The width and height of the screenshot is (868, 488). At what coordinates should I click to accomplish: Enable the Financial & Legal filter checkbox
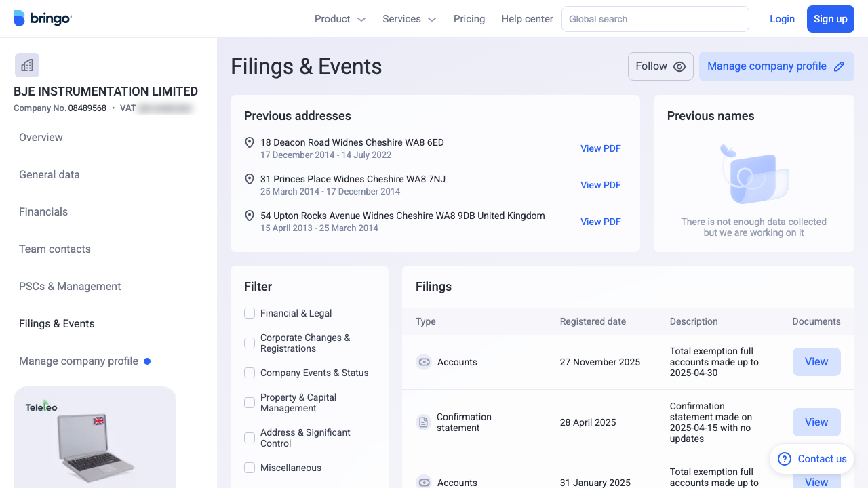(250, 313)
